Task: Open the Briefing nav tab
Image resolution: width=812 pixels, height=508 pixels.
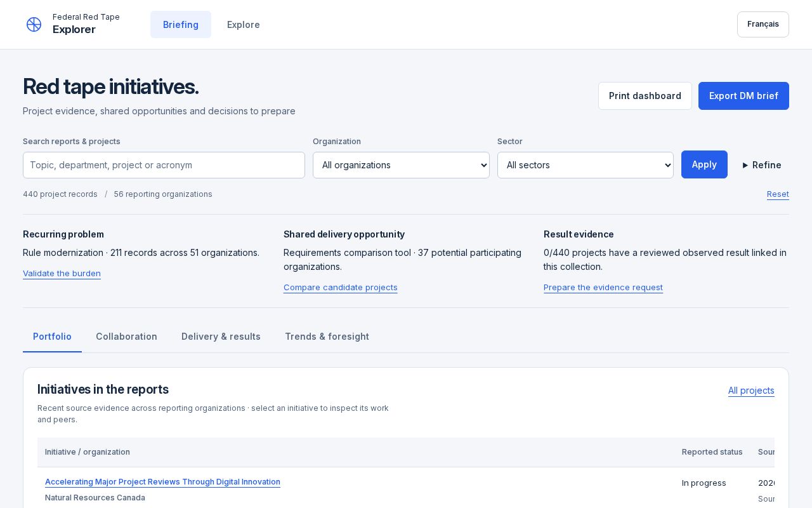Action: click(x=181, y=24)
